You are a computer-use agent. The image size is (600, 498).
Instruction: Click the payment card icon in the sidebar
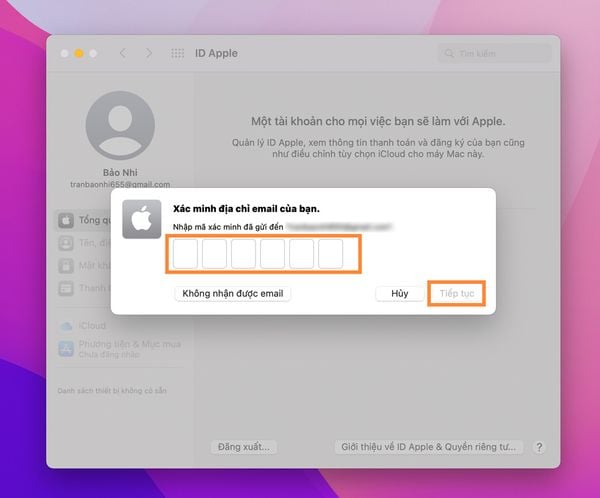point(66,288)
